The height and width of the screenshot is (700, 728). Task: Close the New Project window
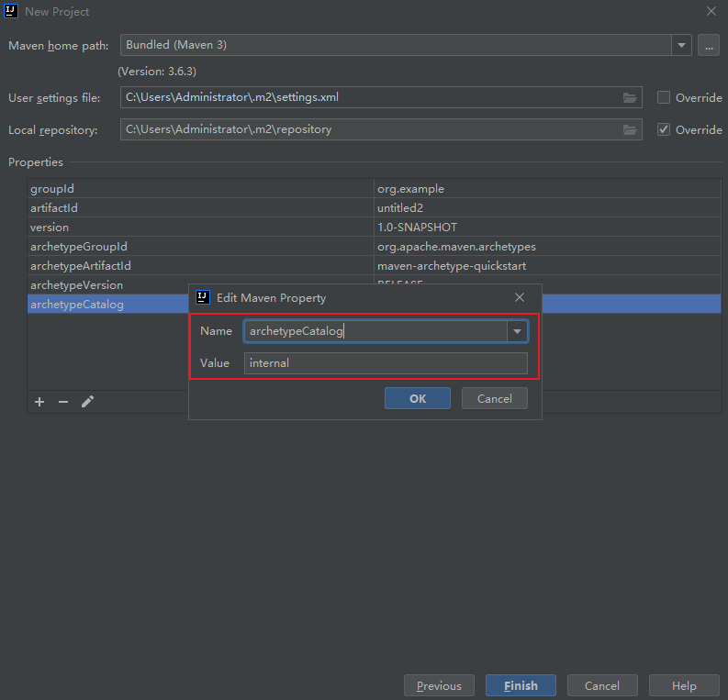click(711, 11)
